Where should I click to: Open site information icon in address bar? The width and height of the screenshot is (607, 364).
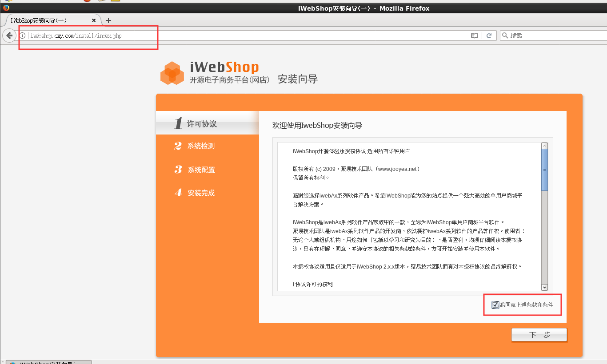point(23,36)
